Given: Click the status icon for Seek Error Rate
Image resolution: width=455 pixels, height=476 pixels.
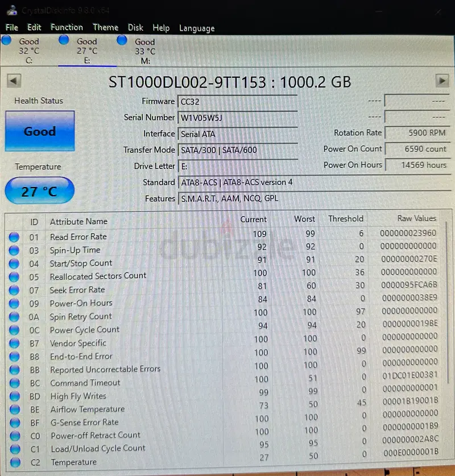Looking at the screenshot, I should (x=14, y=290).
